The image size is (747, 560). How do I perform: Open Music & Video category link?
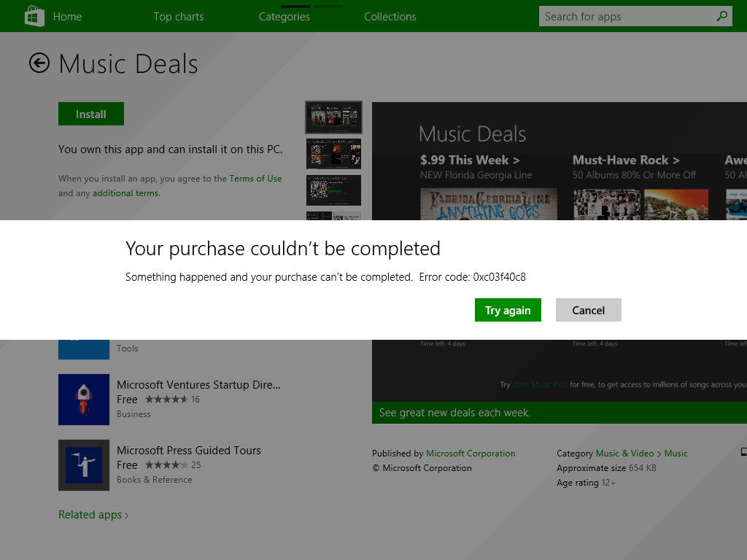(x=625, y=454)
